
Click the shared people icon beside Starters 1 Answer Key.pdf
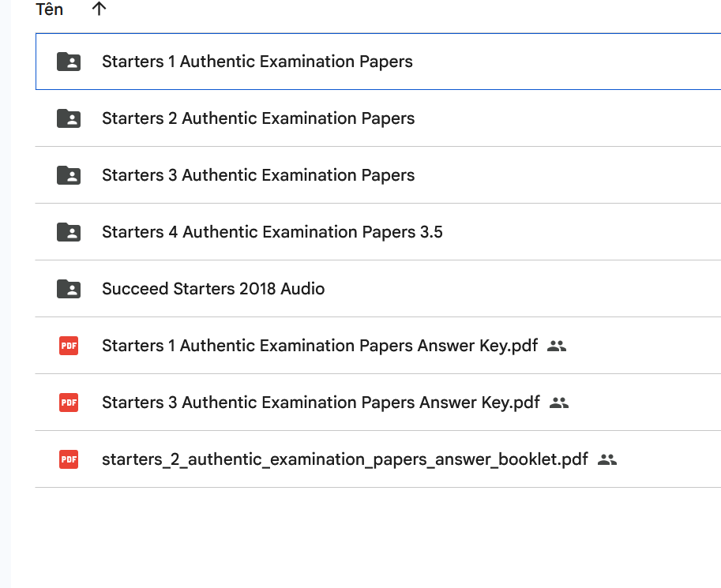pyautogui.click(x=557, y=346)
